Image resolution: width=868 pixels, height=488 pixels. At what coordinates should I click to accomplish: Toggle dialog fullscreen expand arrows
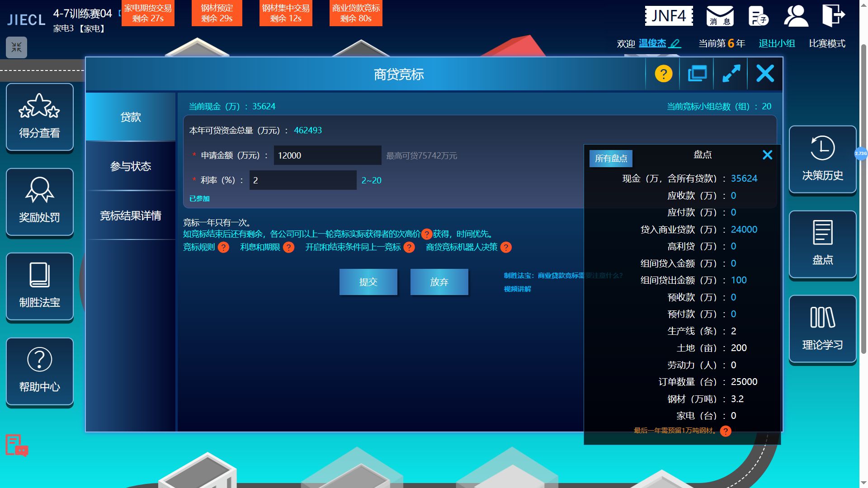tap(731, 74)
